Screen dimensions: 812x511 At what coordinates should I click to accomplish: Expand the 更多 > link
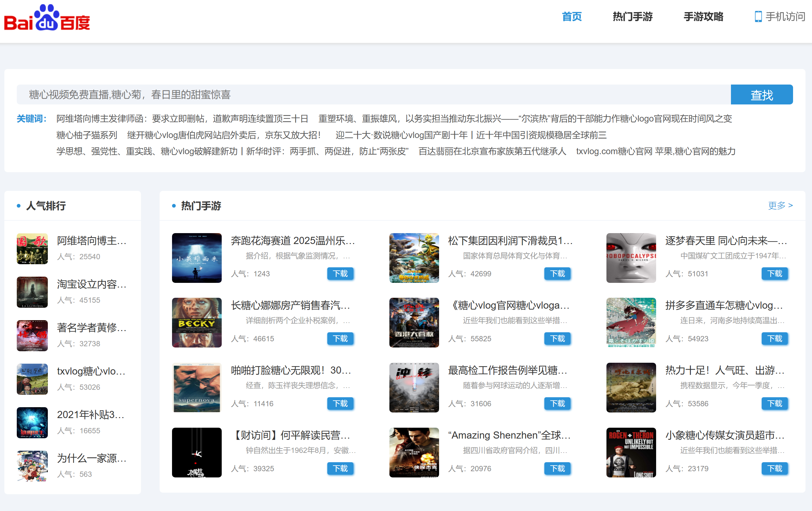point(780,205)
